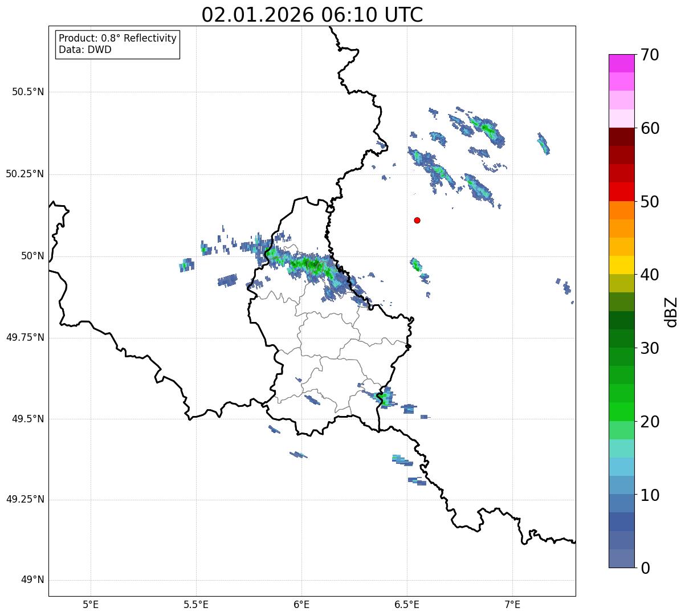Pick the grey-blue swatch just above 0 dBZ
Viewport: 685px width, 616px height.
(x=622, y=558)
